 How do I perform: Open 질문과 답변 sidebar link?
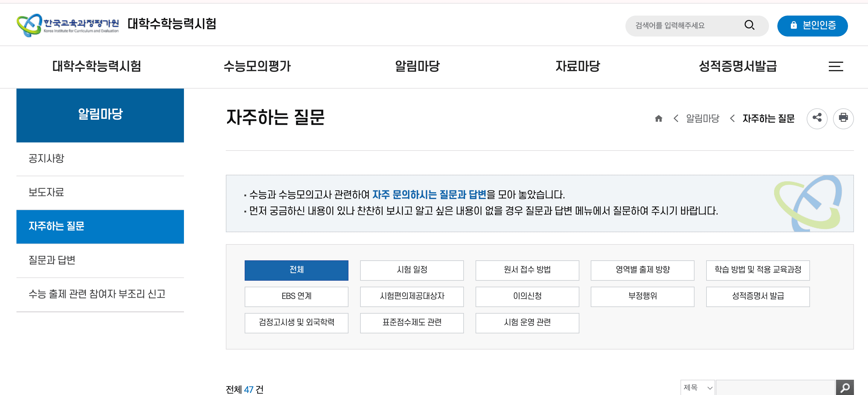pyautogui.click(x=52, y=260)
